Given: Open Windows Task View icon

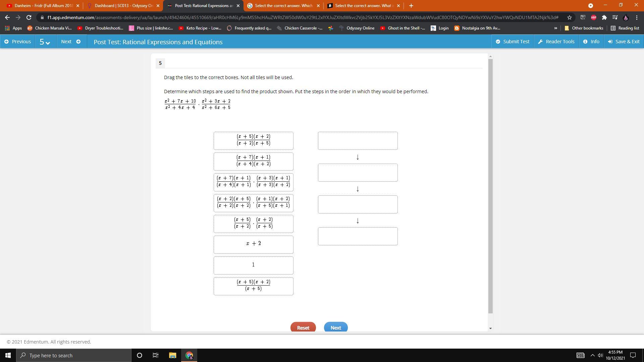Looking at the screenshot, I should click(x=156, y=355).
